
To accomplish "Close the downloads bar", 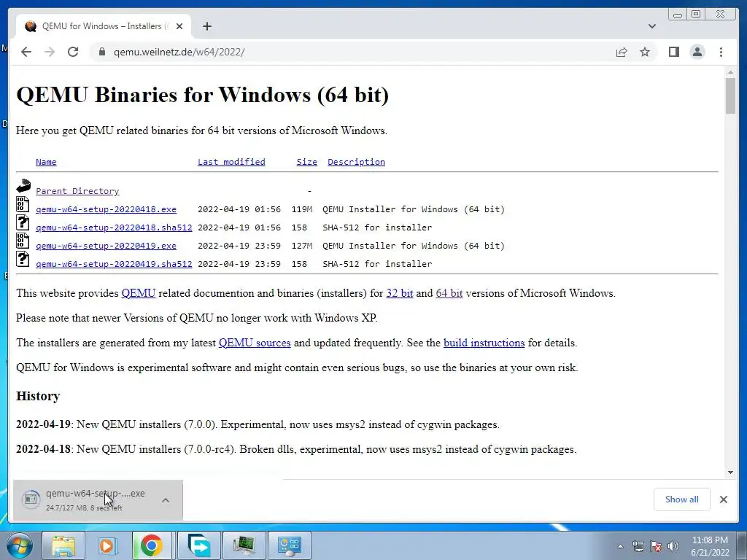I will [x=724, y=499].
